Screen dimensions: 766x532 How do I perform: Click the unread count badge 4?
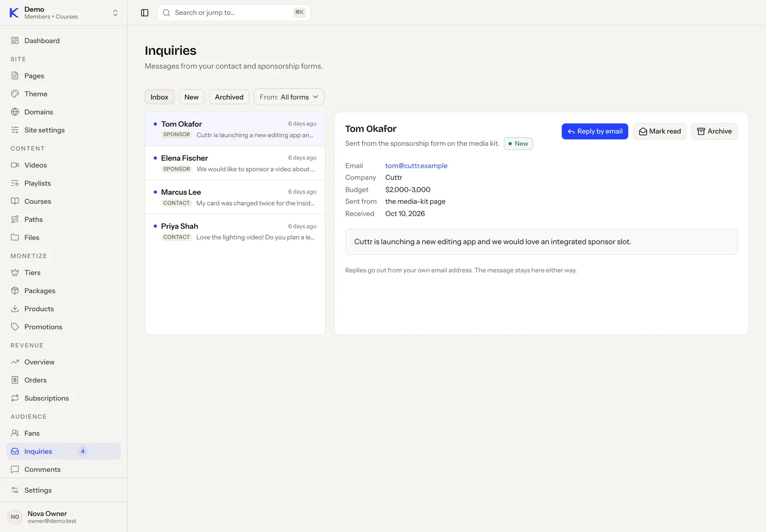coord(82,451)
